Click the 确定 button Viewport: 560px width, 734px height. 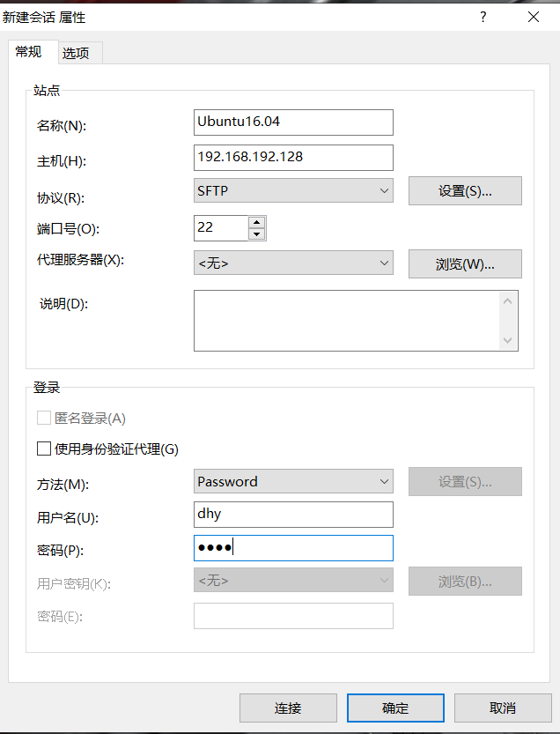[394, 708]
